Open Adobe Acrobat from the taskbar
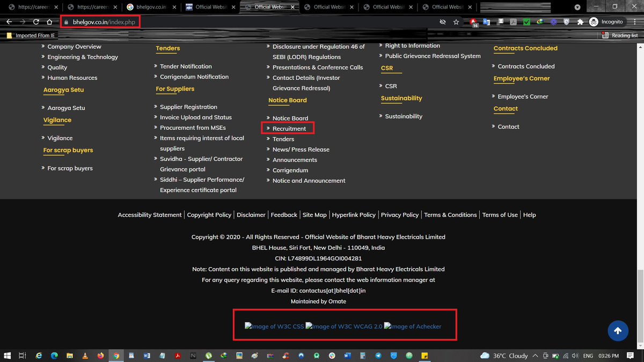644x362 pixels. pos(178,356)
